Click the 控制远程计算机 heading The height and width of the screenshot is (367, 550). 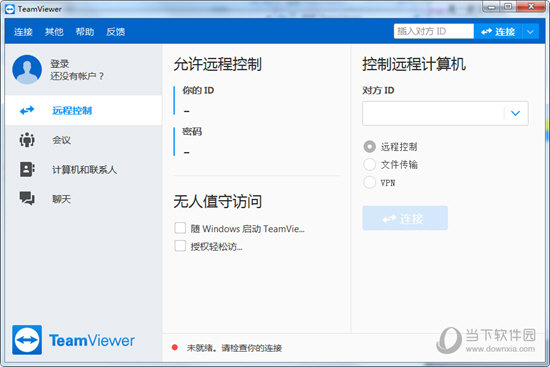[414, 64]
